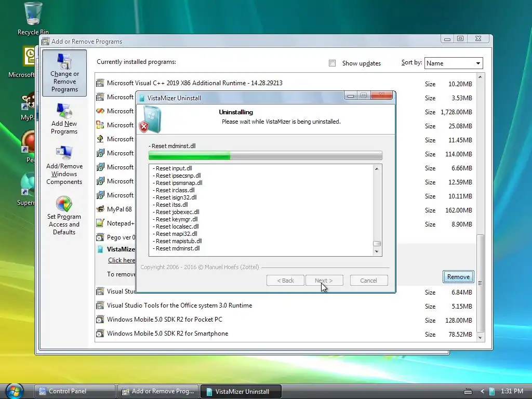Select Change or Remove Programs sidebar icon
Screen dimensions: 532x399
pos(64,73)
